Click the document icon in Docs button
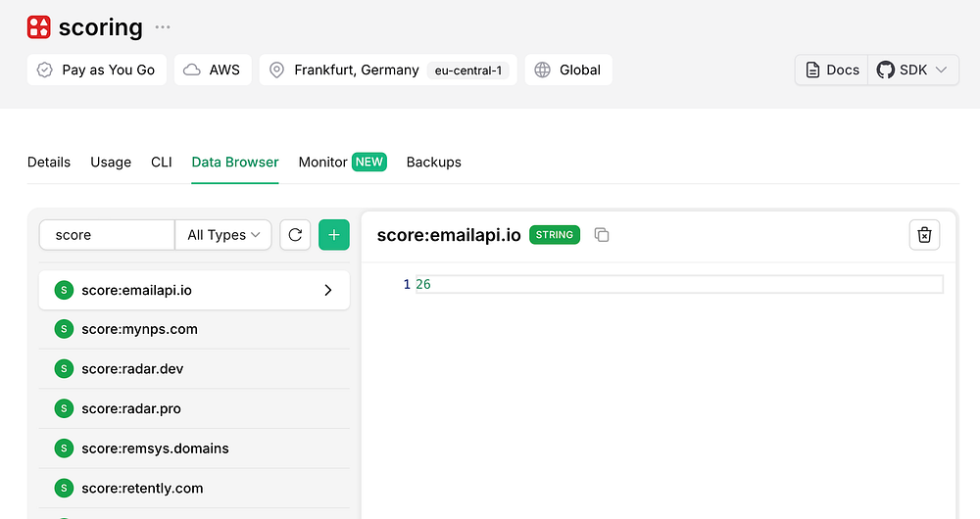980x519 pixels. [x=812, y=70]
